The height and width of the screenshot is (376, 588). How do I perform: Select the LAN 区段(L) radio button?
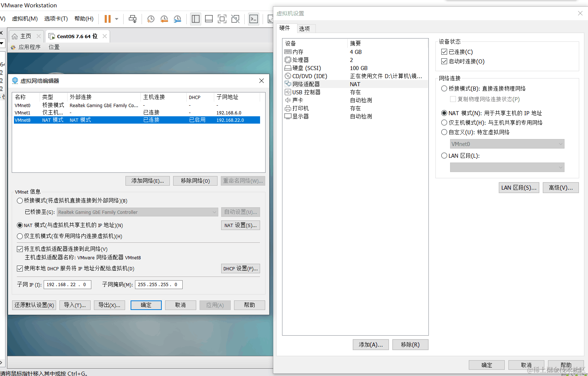point(444,156)
